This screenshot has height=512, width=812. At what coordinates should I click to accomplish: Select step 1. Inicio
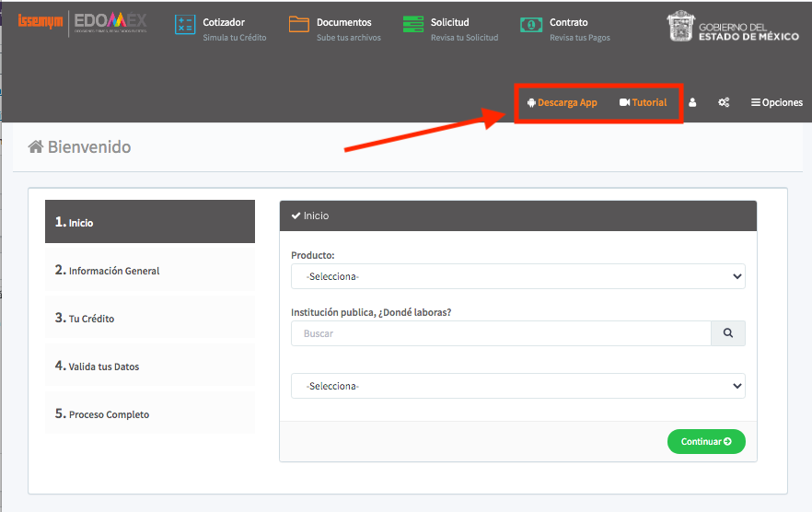coord(150,222)
